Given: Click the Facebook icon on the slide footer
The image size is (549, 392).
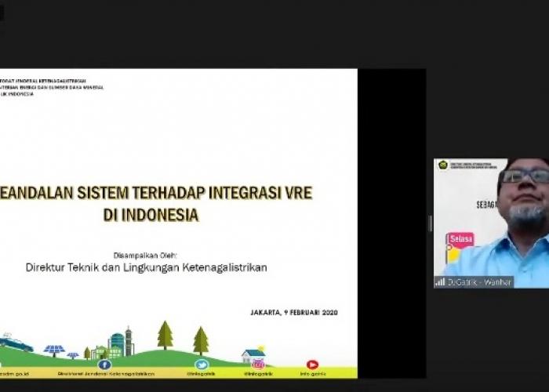Looking at the screenshot, I should pyautogui.click(x=104, y=364).
